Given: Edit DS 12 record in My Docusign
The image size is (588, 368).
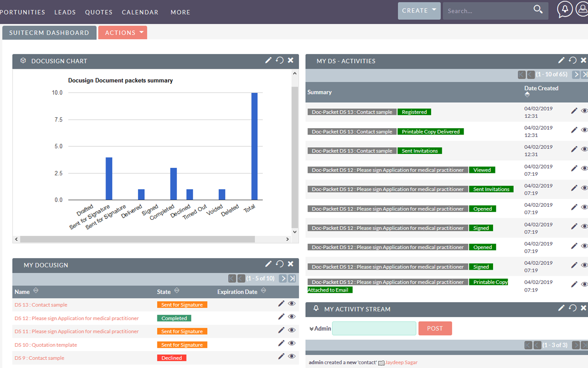Looking at the screenshot, I should (281, 317).
